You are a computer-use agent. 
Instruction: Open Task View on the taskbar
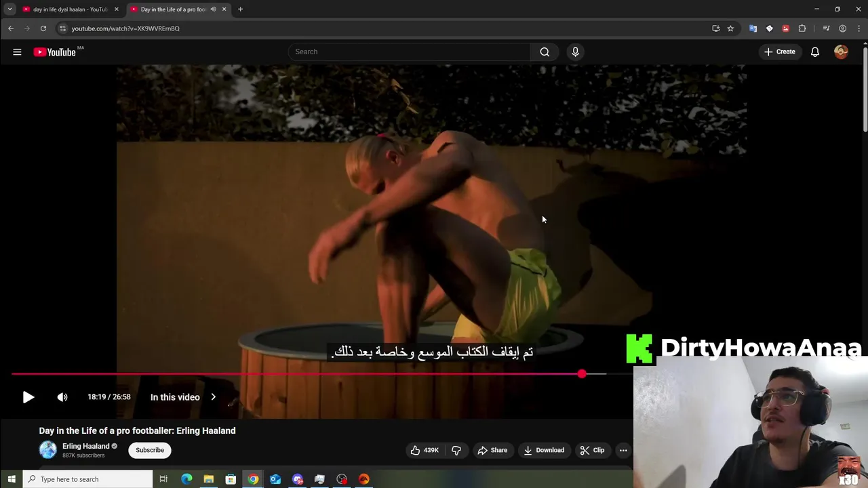163,479
